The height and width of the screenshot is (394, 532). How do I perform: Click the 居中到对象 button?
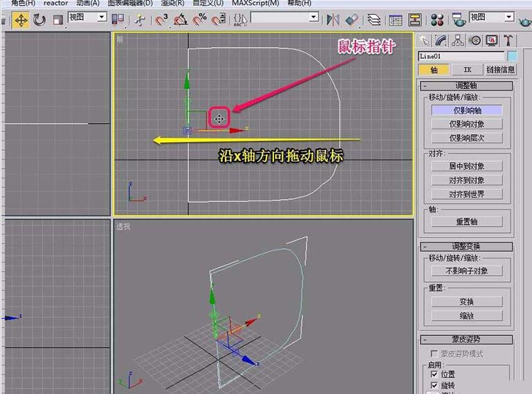467,167
